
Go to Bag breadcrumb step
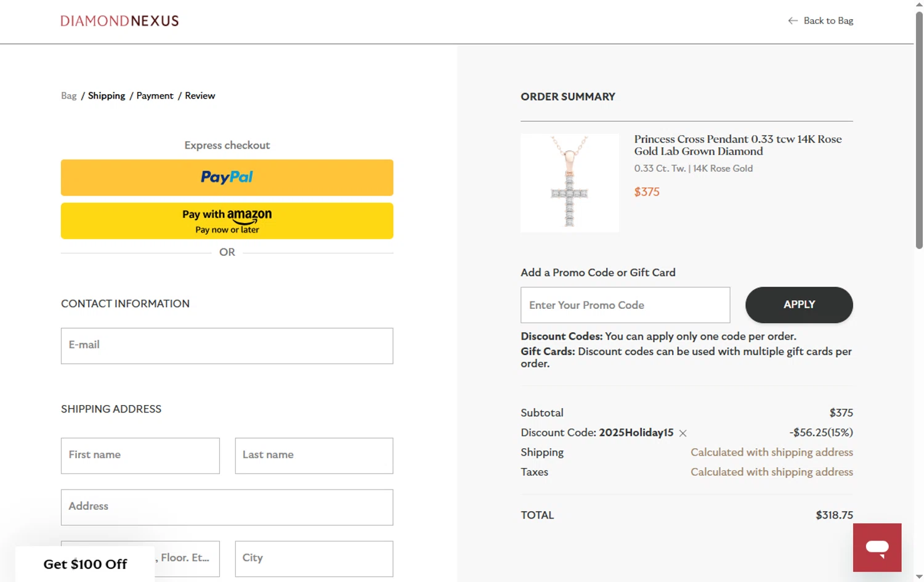point(68,96)
